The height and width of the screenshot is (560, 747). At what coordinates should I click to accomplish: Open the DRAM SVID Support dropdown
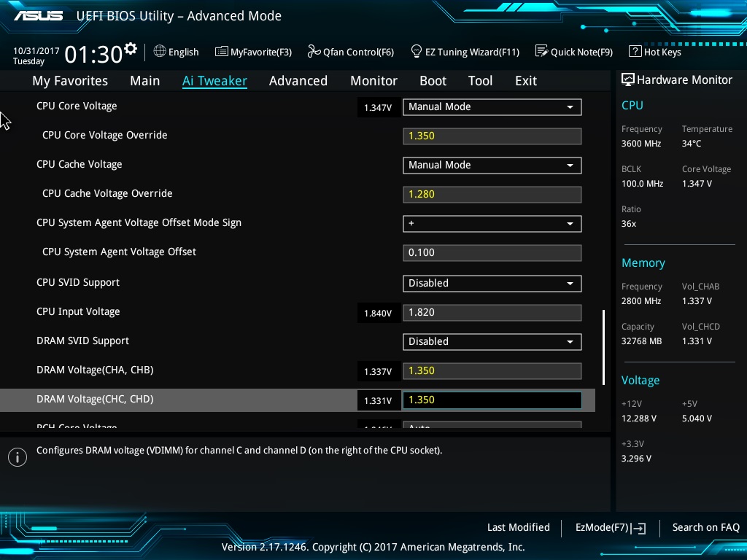coord(492,342)
